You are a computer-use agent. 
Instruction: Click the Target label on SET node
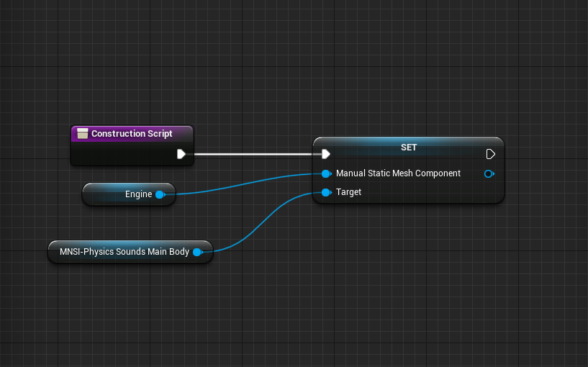click(348, 192)
